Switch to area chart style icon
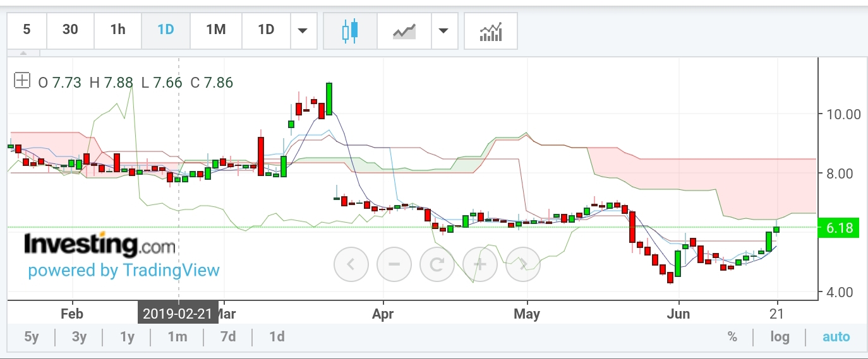Viewport: 868px width, 359px height. 404,30
